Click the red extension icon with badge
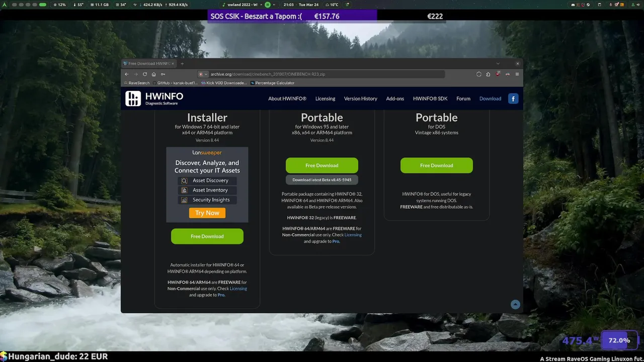The width and height of the screenshot is (644, 362). pos(498,74)
